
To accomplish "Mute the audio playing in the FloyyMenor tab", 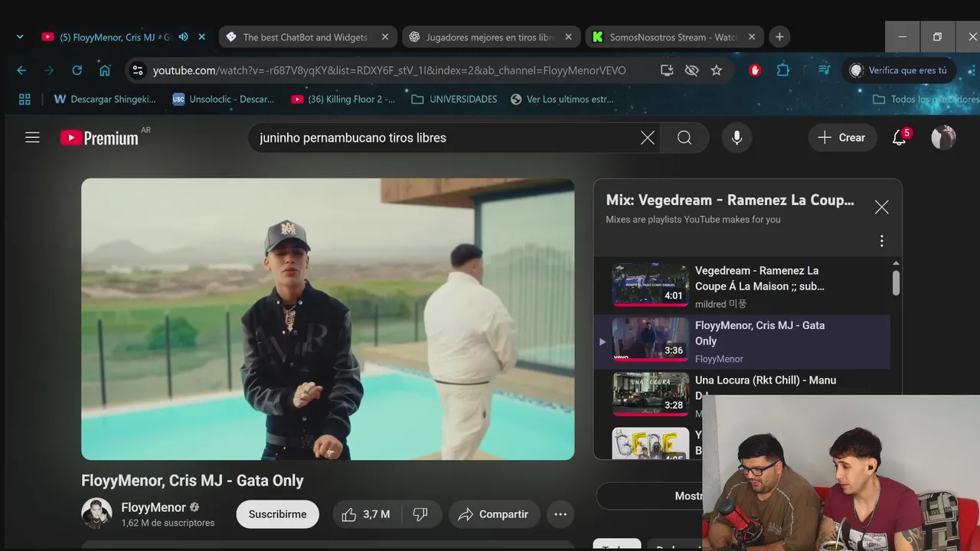I will click(x=183, y=37).
